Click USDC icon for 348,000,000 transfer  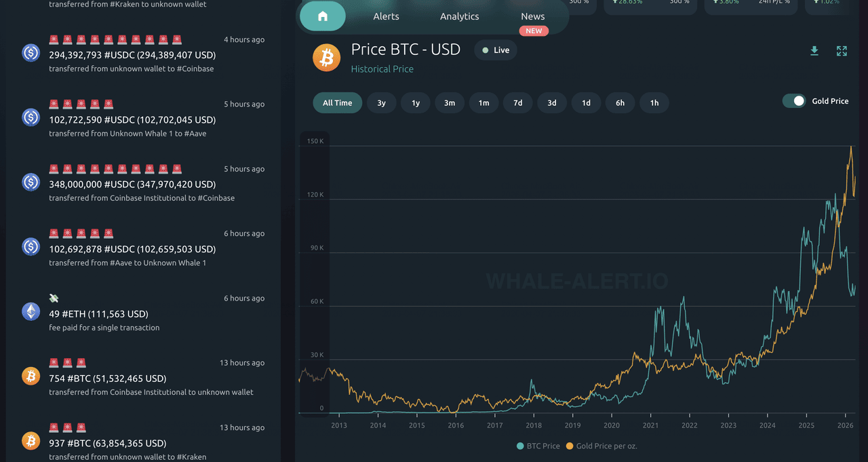coord(31,182)
